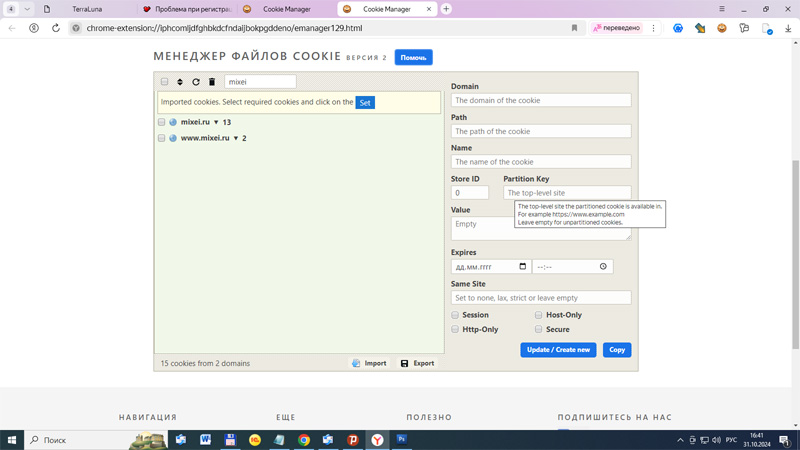Viewport: 800px width, 450px height.
Task: Click the trash delete icon
Action: point(212,82)
